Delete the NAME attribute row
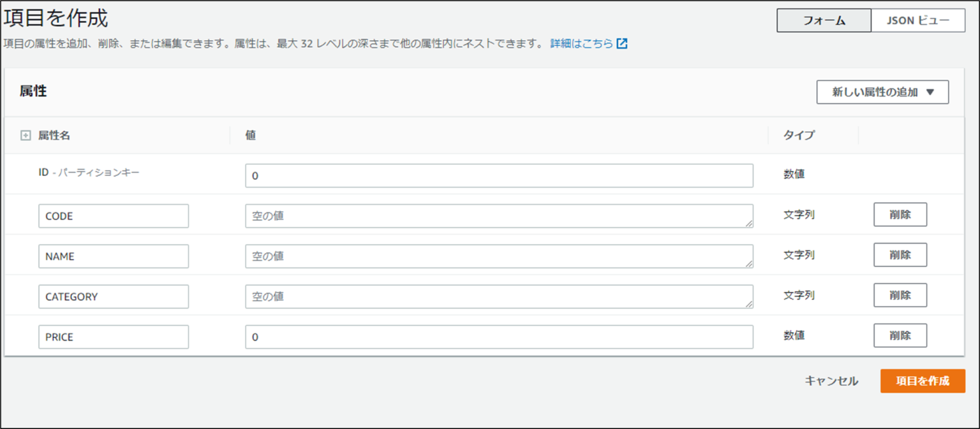980x429 pixels. (x=900, y=255)
